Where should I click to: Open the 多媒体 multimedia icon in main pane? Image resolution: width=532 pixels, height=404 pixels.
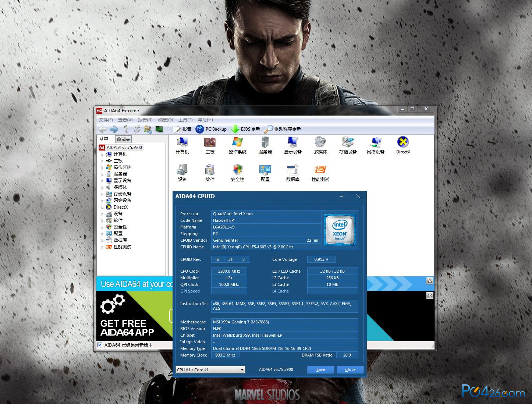point(320,145)
